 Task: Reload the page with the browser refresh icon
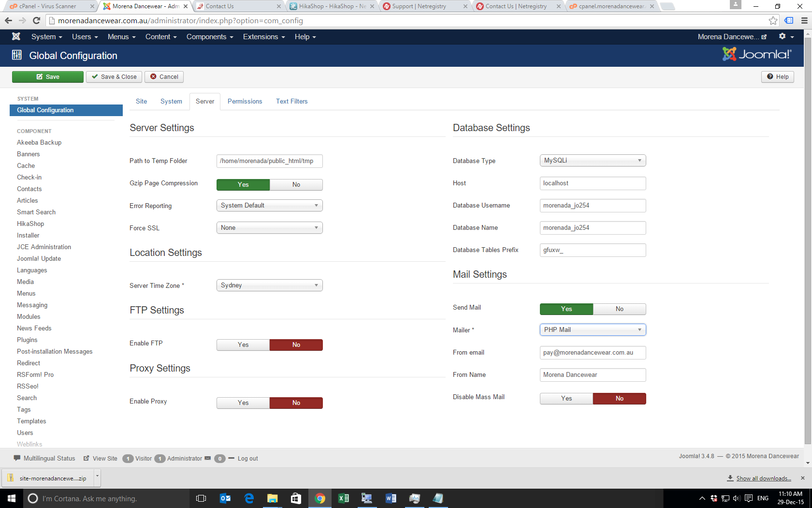pyautogui.click(x=36, y=21)
